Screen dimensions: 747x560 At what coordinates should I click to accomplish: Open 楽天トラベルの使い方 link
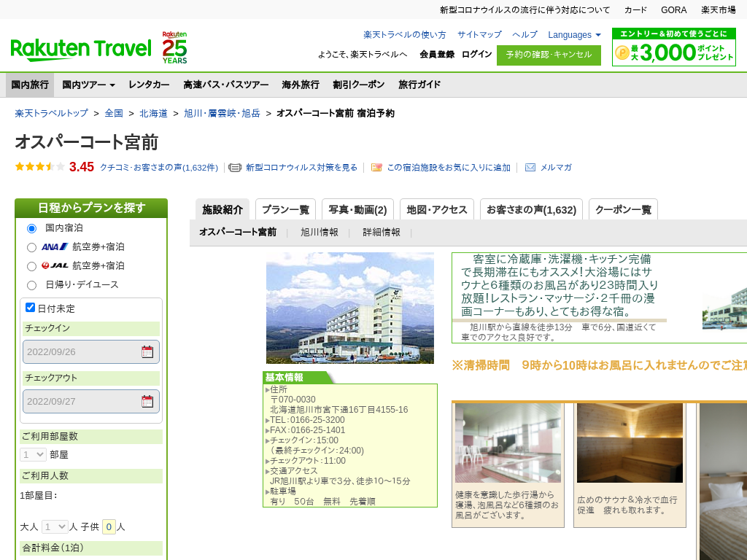coord(405,35)
